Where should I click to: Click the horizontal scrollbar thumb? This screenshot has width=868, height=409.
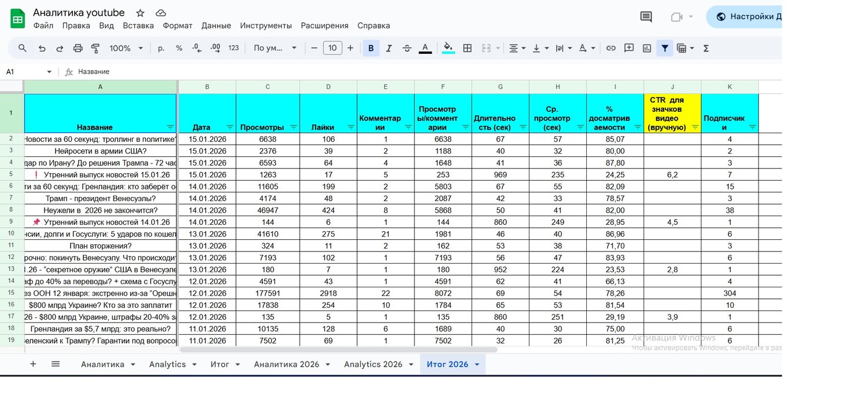(339, 349)
